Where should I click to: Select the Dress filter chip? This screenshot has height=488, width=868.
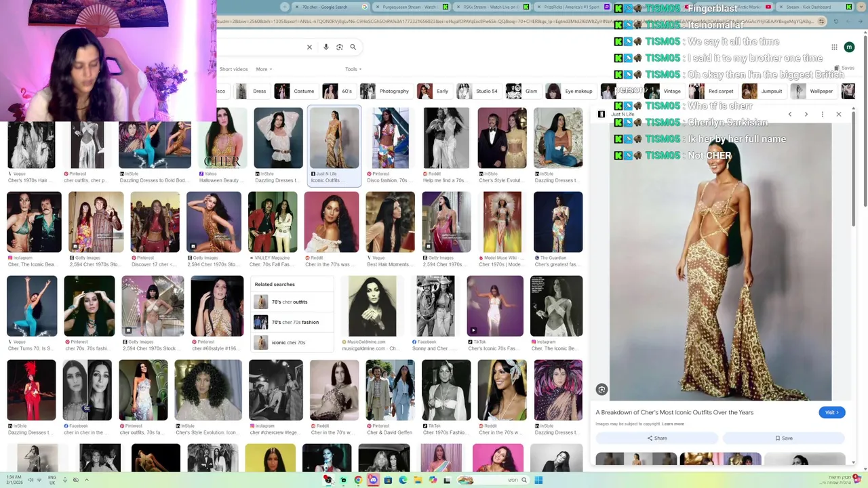pyautogui.click(x=252, y=91)
